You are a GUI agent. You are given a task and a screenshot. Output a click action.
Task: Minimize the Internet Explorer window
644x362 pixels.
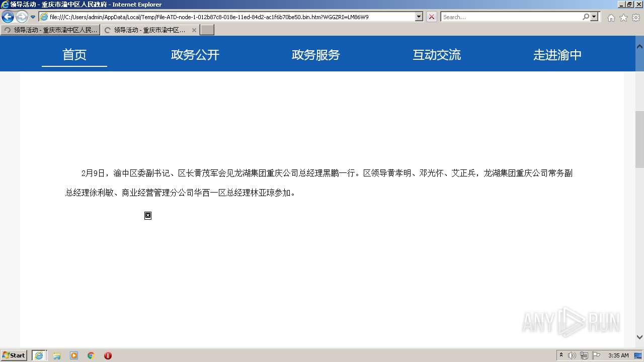pyautogui.click(x=621, y=5)
